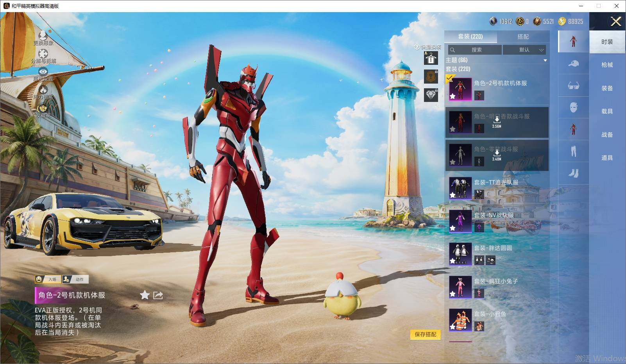626x364 pixels.
Task: Switch to the 套装 (220) tab
Action: click(x=470, y=36)
